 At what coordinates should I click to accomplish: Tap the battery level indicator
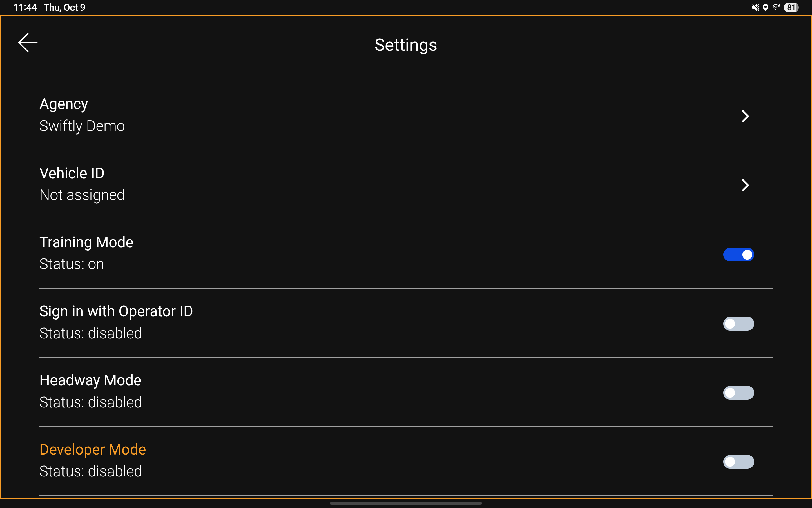pyautogui.click(x=791, y=7)
